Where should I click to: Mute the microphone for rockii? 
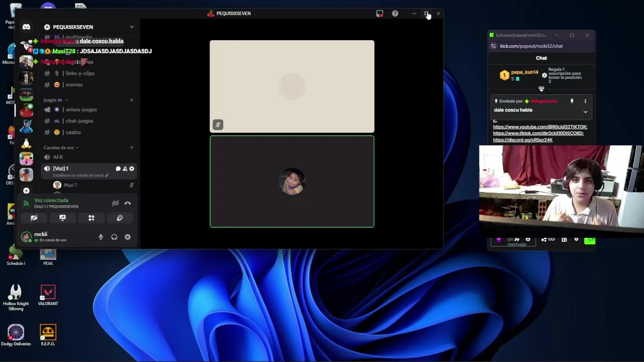coord(101,237)
